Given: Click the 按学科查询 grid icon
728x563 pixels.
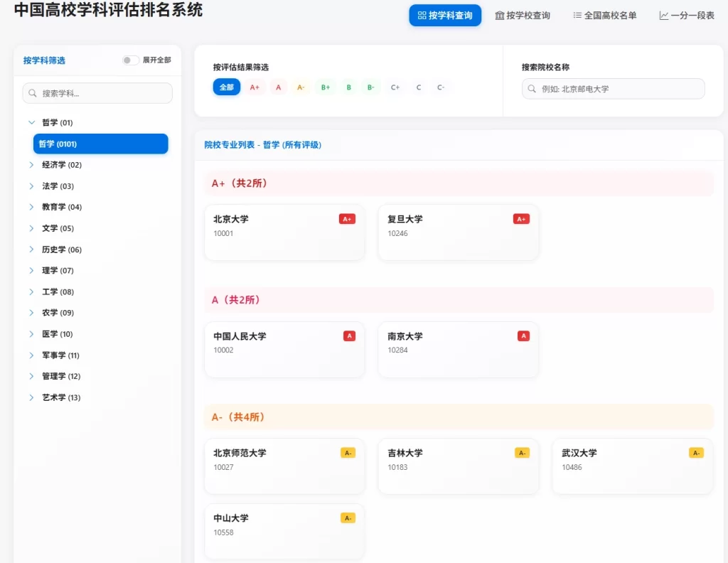Looking at the screenshot, I should 422,15.
